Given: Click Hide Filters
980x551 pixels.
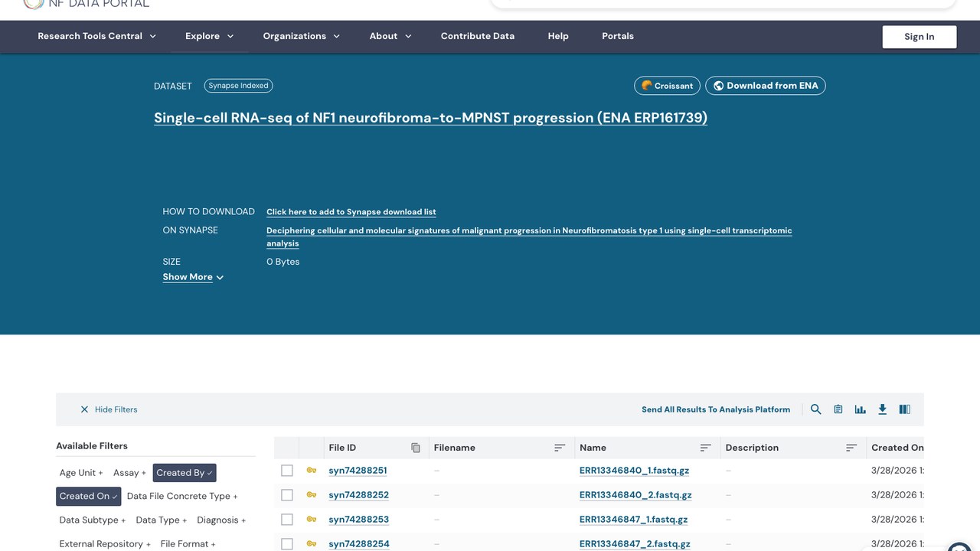Looking at the screenshot, I should (116, 409).
